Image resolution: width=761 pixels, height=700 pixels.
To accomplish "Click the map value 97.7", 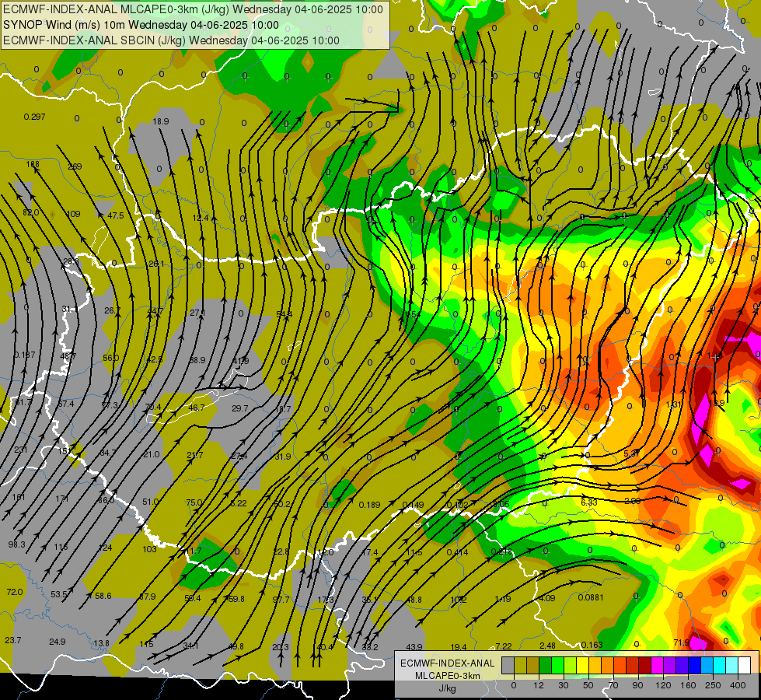I will tap(281, 600).
